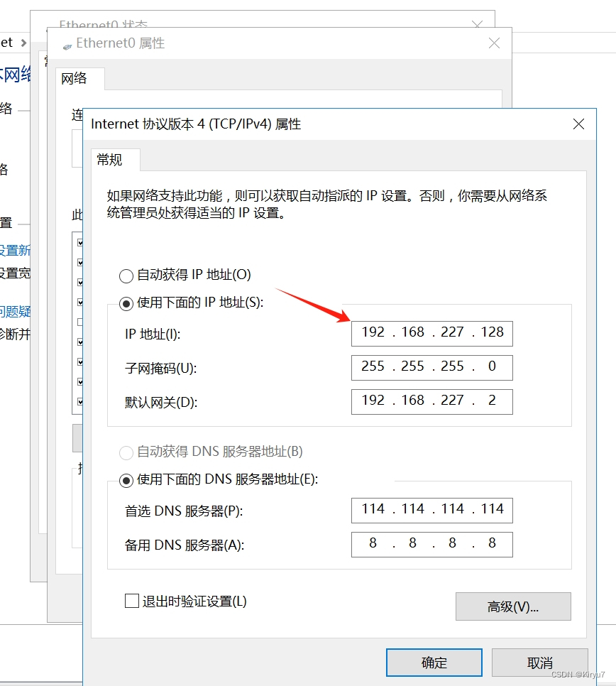Close the Ethernet0 属性 window
Image resolution: width=616 pixels, height=686 pixels.
[494, 43]
